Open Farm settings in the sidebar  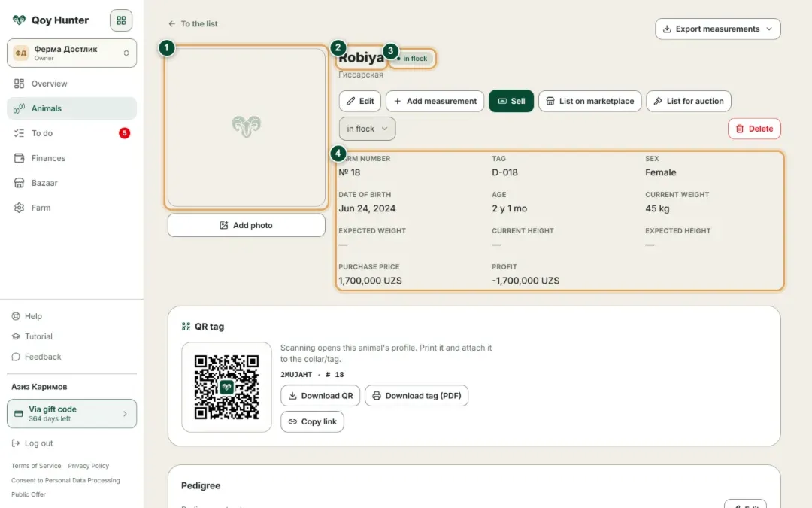71,208
